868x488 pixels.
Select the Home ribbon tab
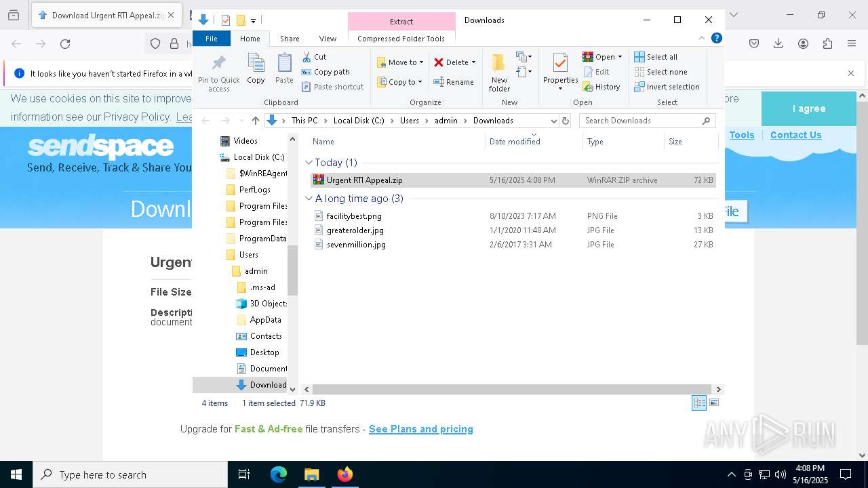point(250,39)
